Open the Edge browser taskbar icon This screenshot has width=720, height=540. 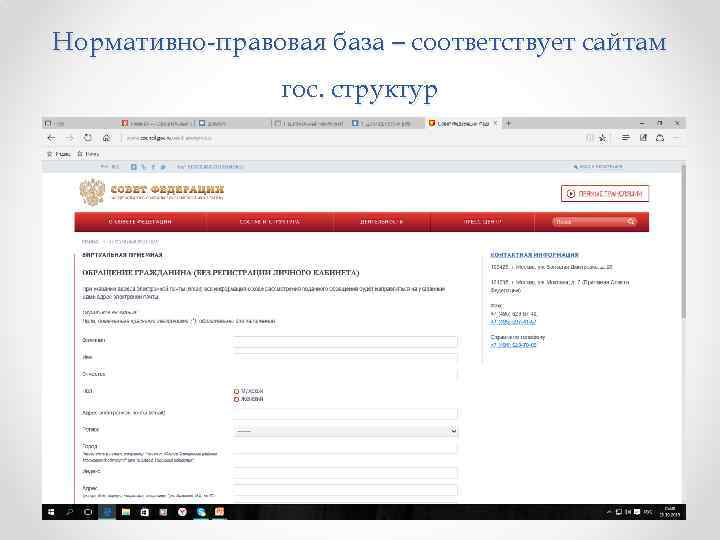pos(107,512)
